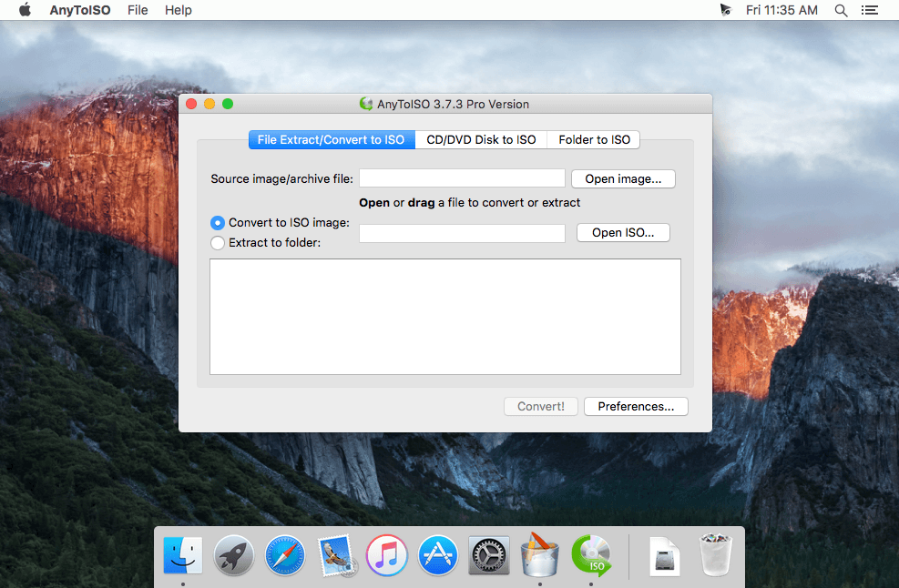Open the disk image document in dock

[665, 556]
